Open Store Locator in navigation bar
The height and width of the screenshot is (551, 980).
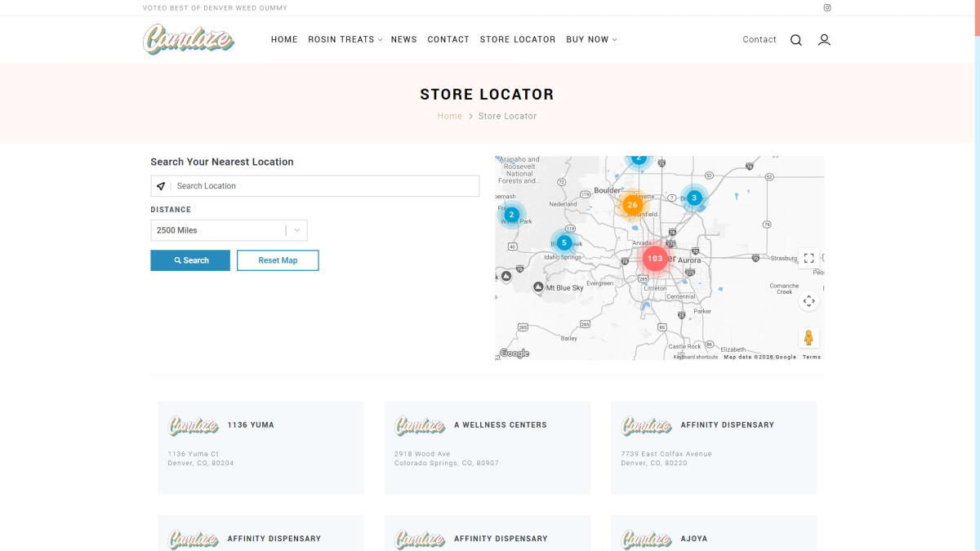coord(518,39)
